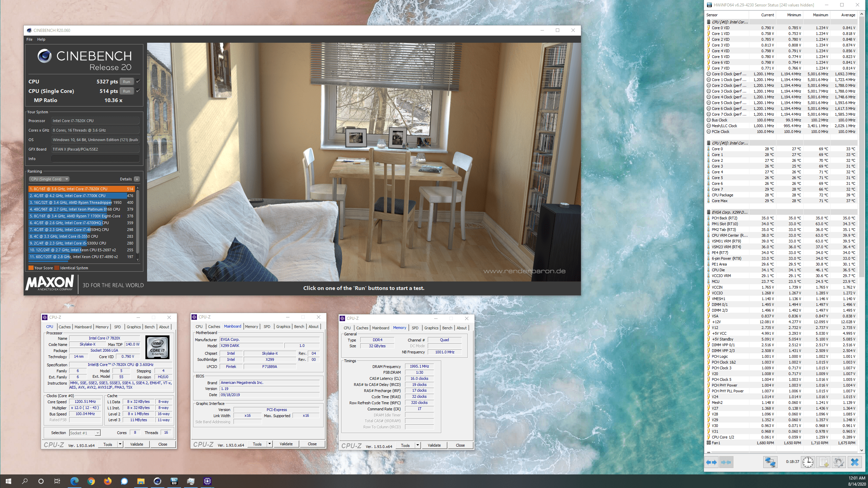Click the monitor-graph taskbar icon
Screen dimensions: 868x488
[x=190, y=481]
